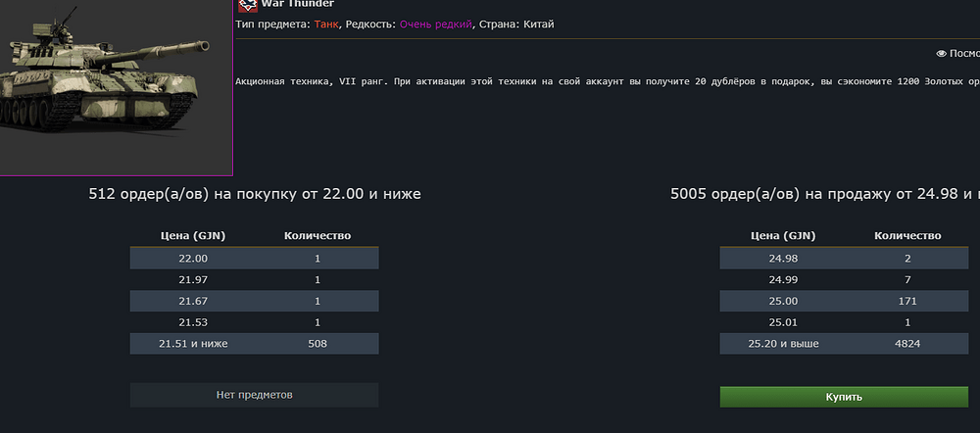
Task: Open the Очень редкий rarity link
Action: tap(436, 24)
